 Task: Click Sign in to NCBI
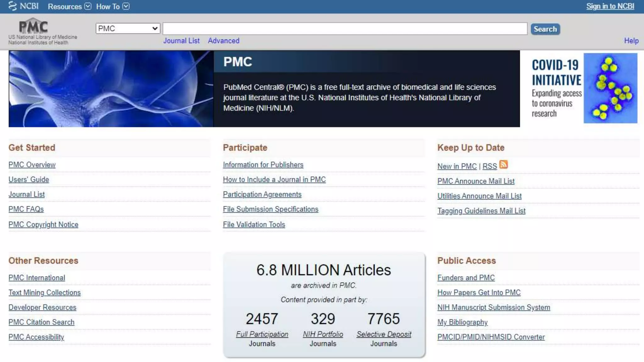(x=610, y=6)
